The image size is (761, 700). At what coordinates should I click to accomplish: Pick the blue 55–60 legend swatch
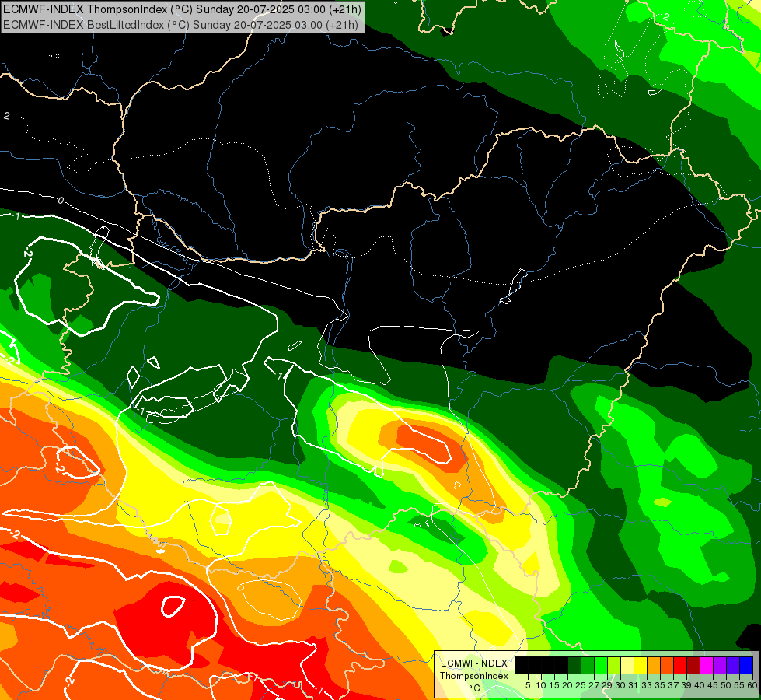746,665
